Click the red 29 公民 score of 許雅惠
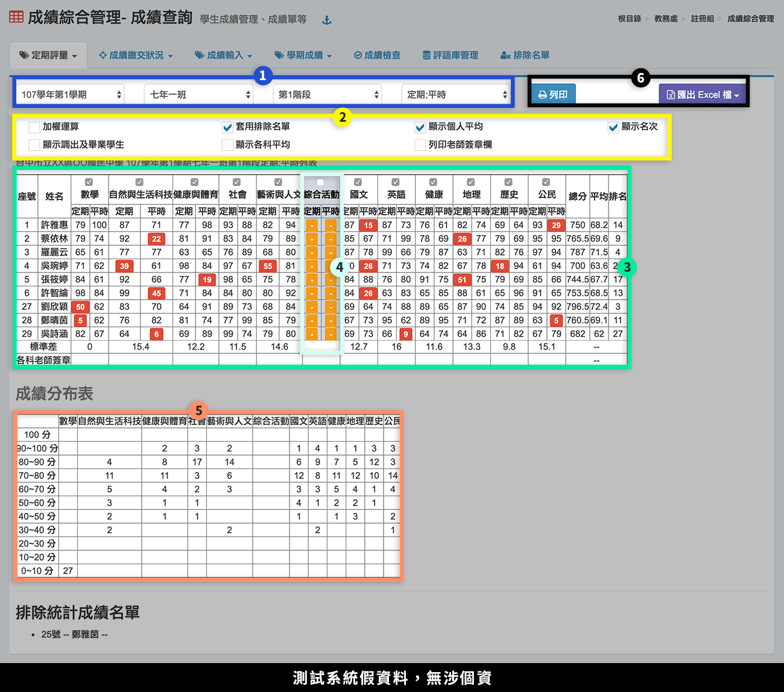Screen dimensions: 784x692 pyautogui.click(x=556, y=225)
